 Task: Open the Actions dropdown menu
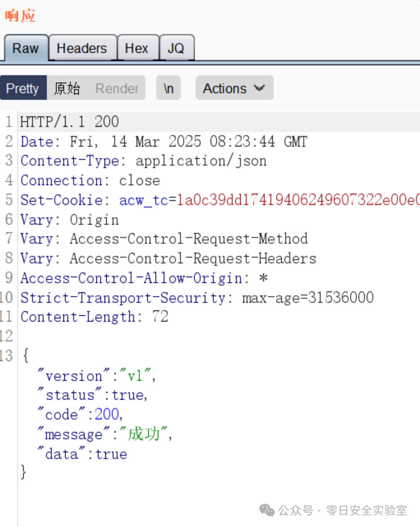(234, 88)
